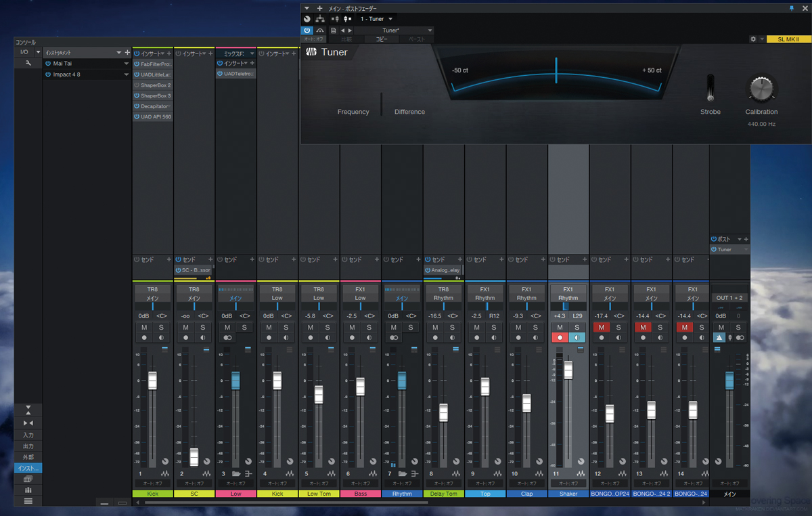Show the 入力 inputs section
This screenshot has width=812, height=516.
point(28,435)
